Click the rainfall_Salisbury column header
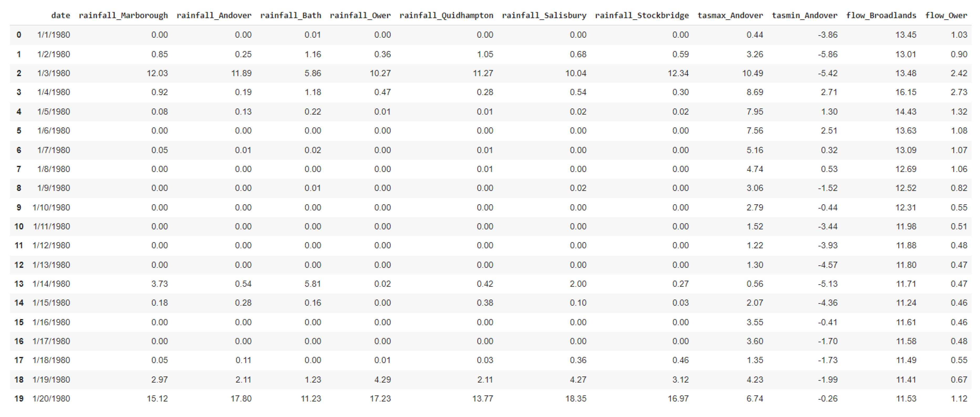The height and width of the screenshot is (417, 980). (544, 15)
